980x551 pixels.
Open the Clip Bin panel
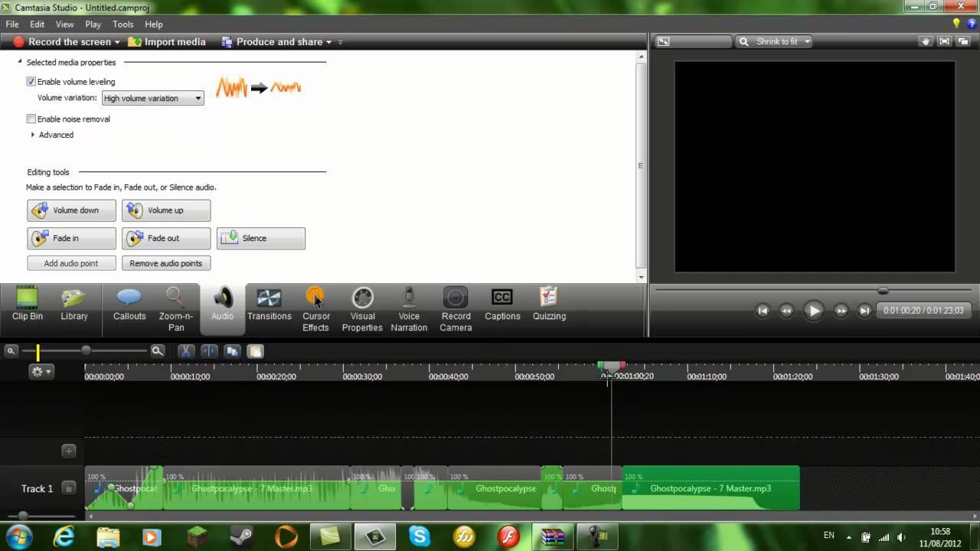click(27, 305)
